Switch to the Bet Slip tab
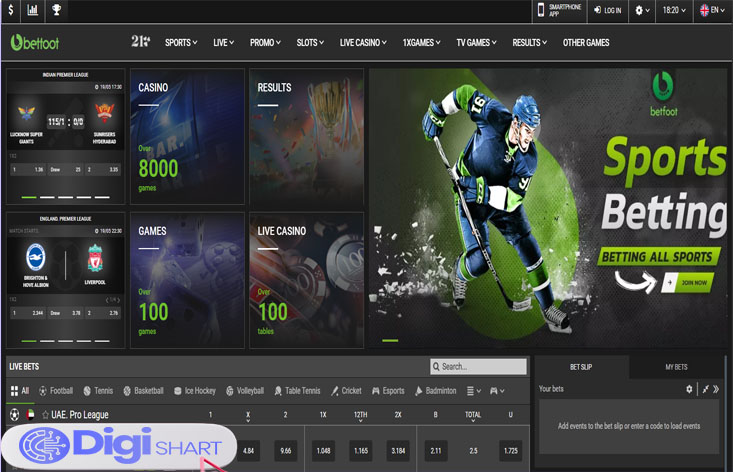 point(582,367)
